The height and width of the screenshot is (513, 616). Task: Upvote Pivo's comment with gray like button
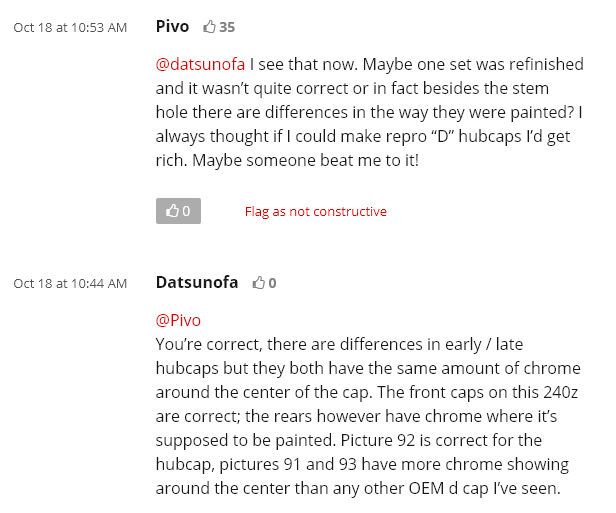click(178, 211)
